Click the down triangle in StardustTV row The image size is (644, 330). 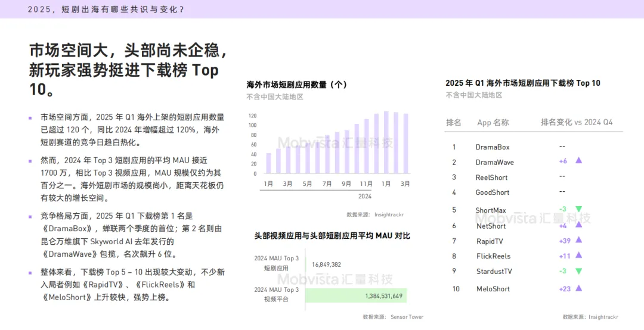click(x=578, y=271)
